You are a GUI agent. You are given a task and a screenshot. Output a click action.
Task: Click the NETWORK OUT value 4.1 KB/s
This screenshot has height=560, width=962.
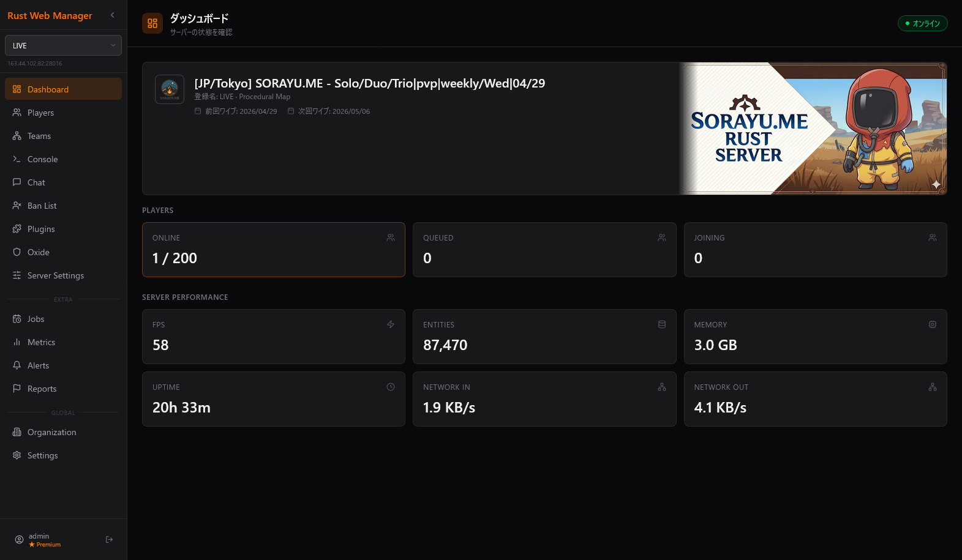click(720, 408)
